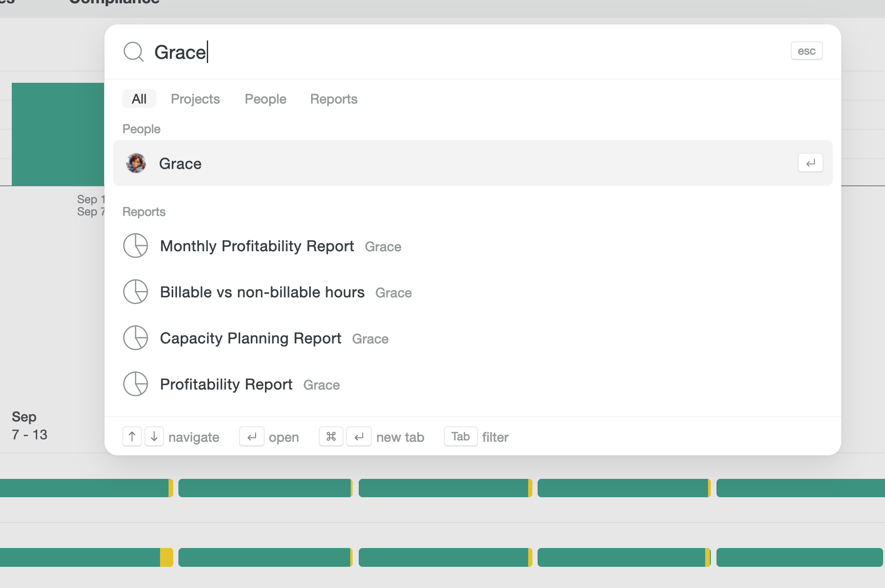This screenshot has width=885, height=588.
Task: Click the Tab key hint for filter
Action: tap(460, 437)
